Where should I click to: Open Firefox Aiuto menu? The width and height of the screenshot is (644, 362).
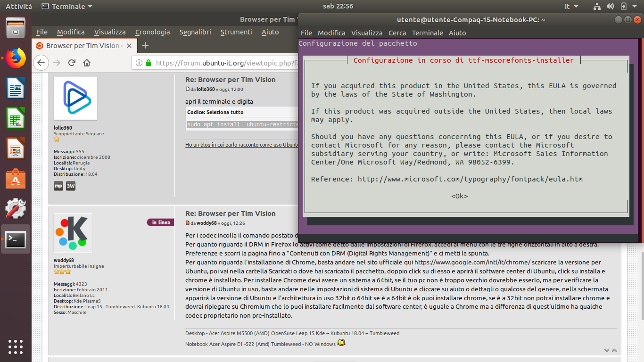click(x=270, y=32)
